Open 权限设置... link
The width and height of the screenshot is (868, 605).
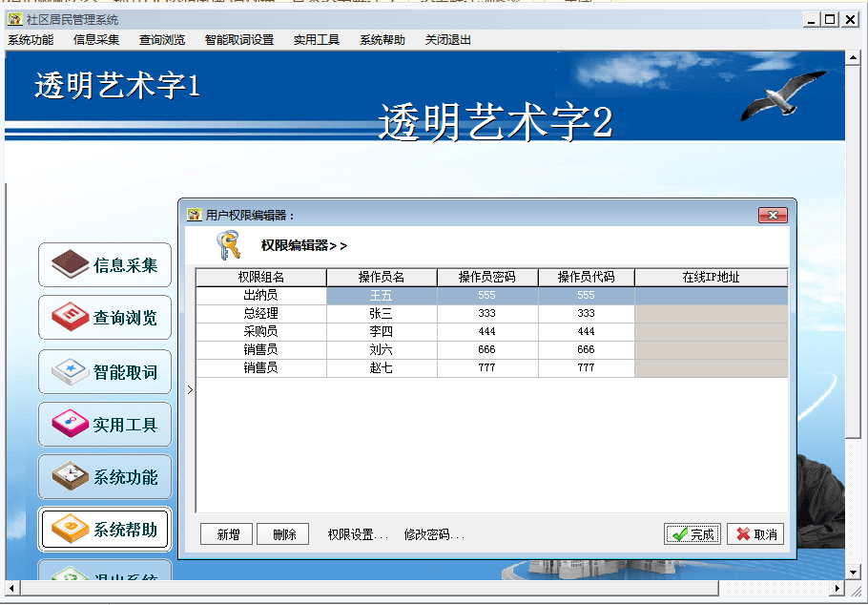coord(358,534)
